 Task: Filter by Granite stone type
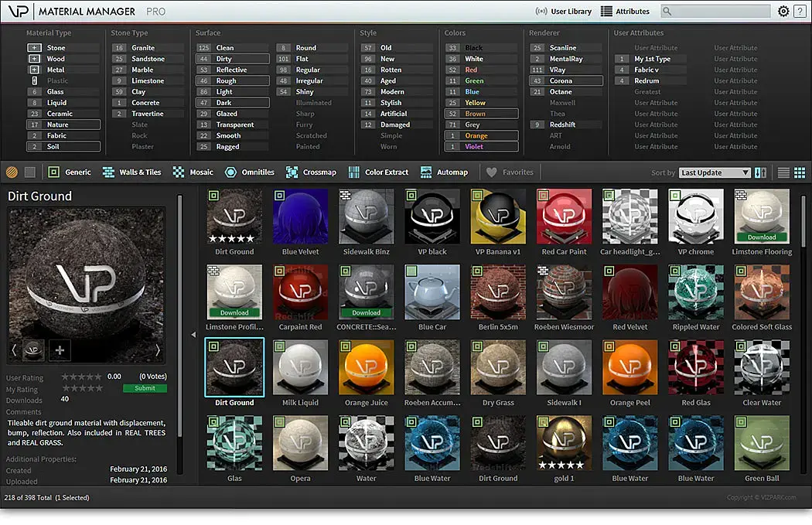[148, 48]
